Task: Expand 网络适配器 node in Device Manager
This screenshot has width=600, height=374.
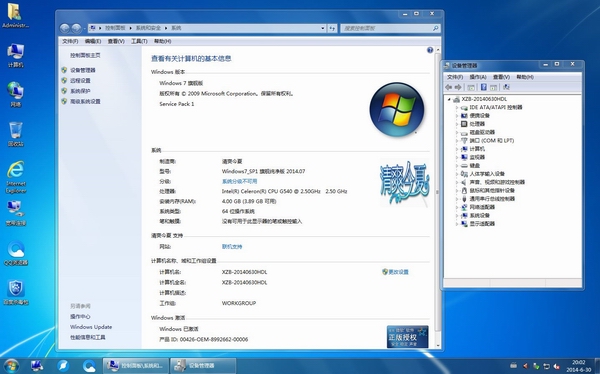Action: 457,207
